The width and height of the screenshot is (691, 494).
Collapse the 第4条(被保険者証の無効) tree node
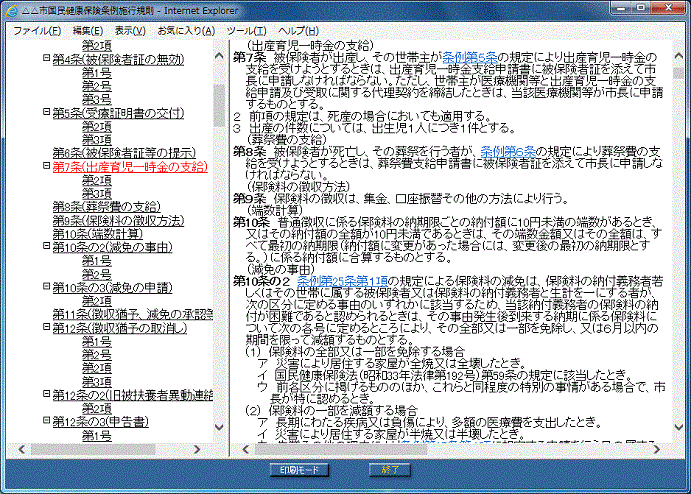pos(46,59)
